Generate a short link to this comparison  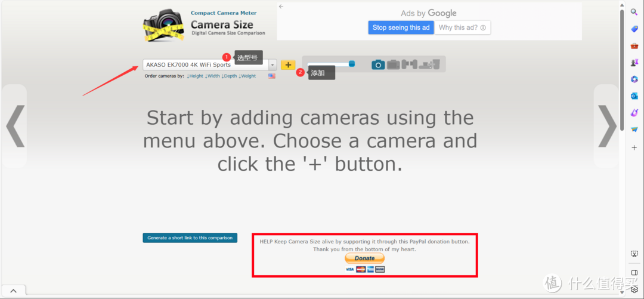190,238
